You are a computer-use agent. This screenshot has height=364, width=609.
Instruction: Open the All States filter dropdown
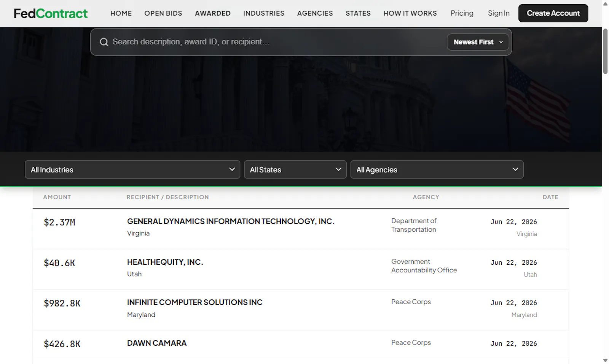coord(295,170)
